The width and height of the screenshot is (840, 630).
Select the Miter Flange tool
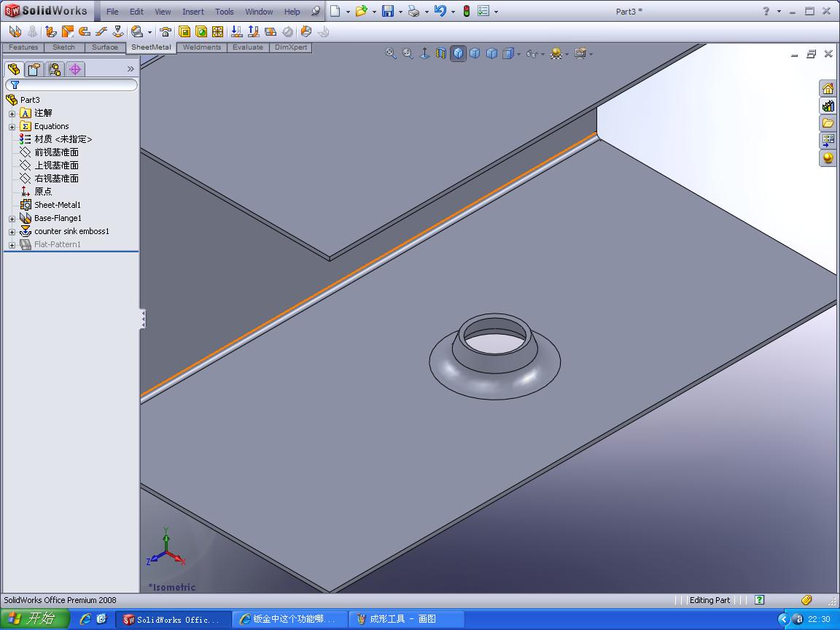68,31
